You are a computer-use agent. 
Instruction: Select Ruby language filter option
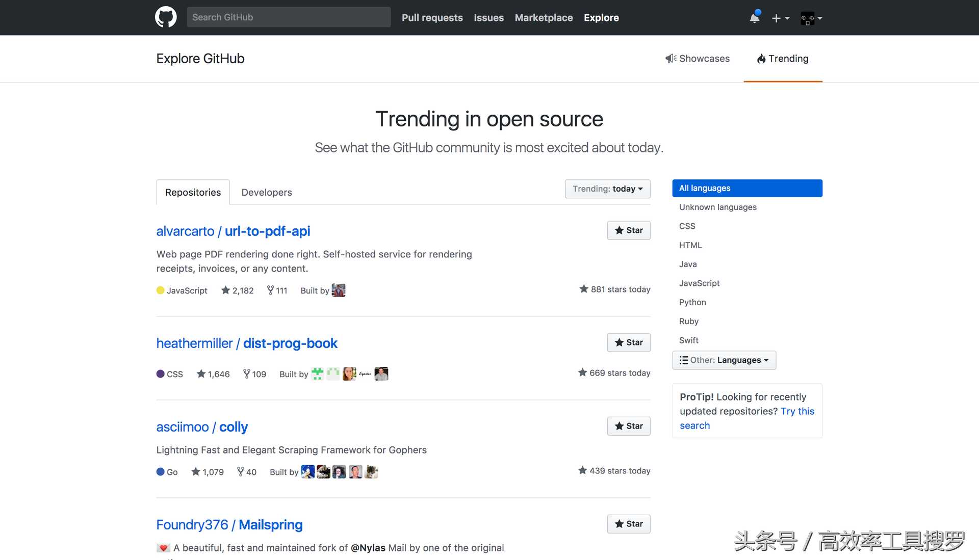[x=688, y=321]
